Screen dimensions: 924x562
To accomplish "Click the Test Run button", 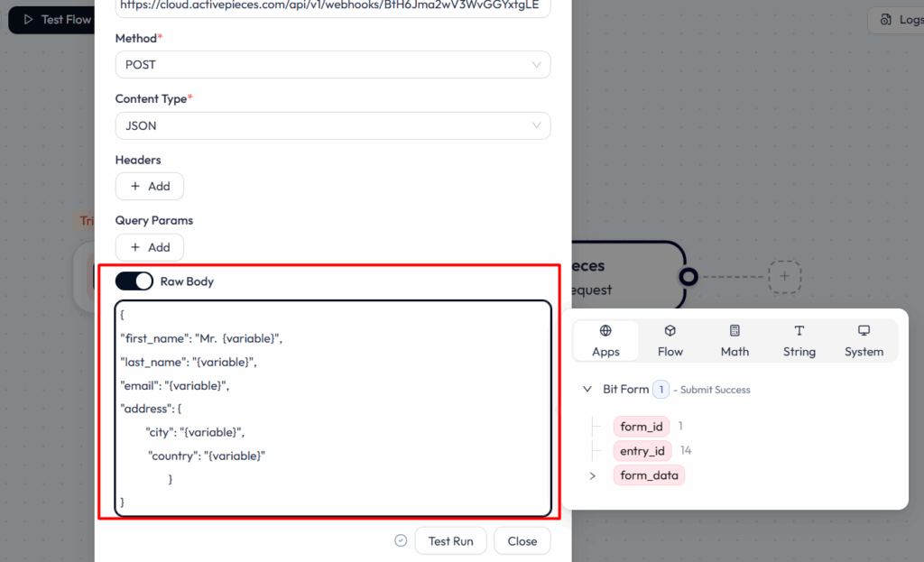I will tap(450, 540).
